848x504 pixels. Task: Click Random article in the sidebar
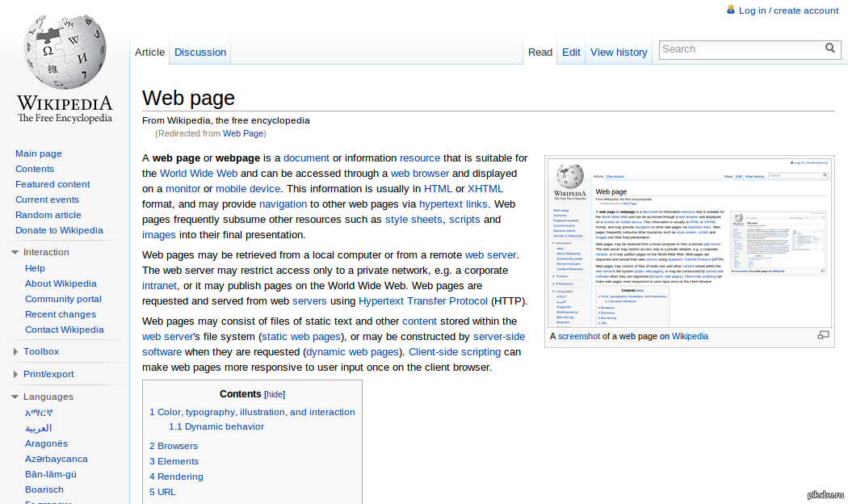click(48, 215)
